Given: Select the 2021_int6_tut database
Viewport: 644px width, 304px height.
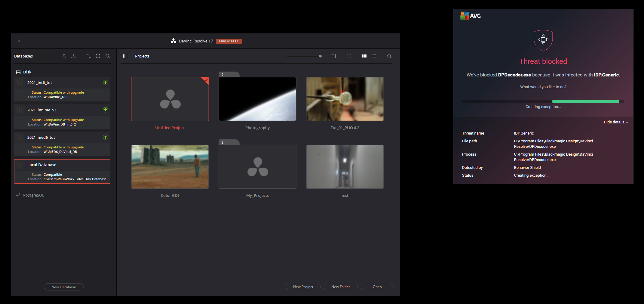Looking at the screenshot, I should [62, 89].
